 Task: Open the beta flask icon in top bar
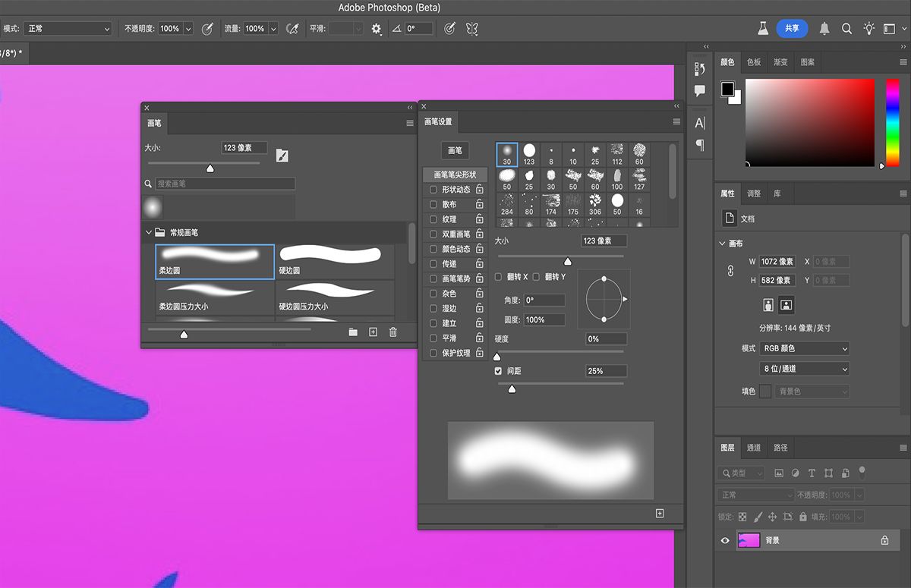(x=763, y=29)
